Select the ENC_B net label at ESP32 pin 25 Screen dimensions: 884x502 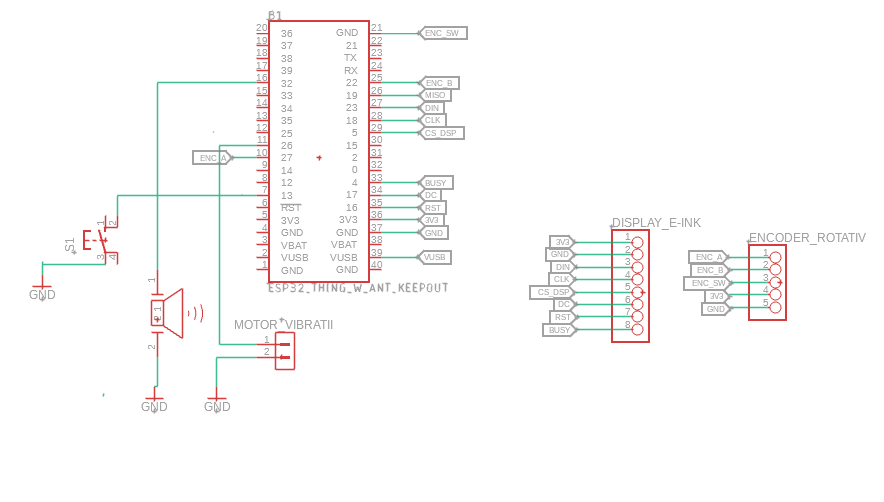coord(439,83)
